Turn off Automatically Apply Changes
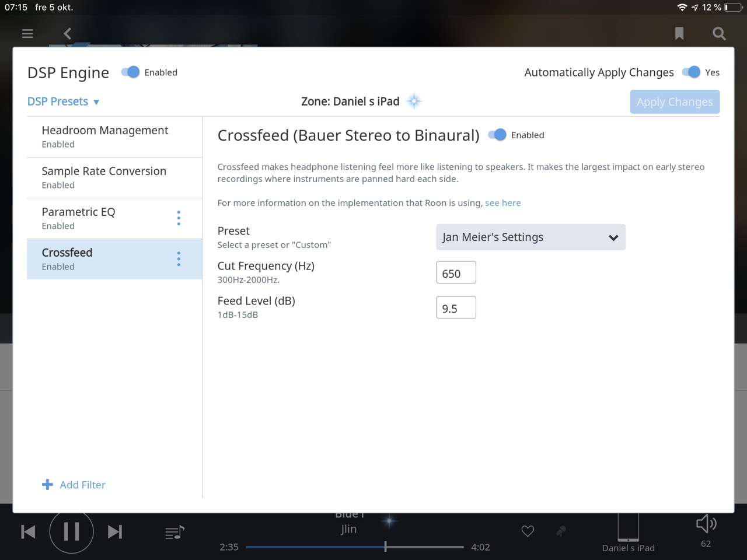747x560 pixels. [x=691, y=72]
